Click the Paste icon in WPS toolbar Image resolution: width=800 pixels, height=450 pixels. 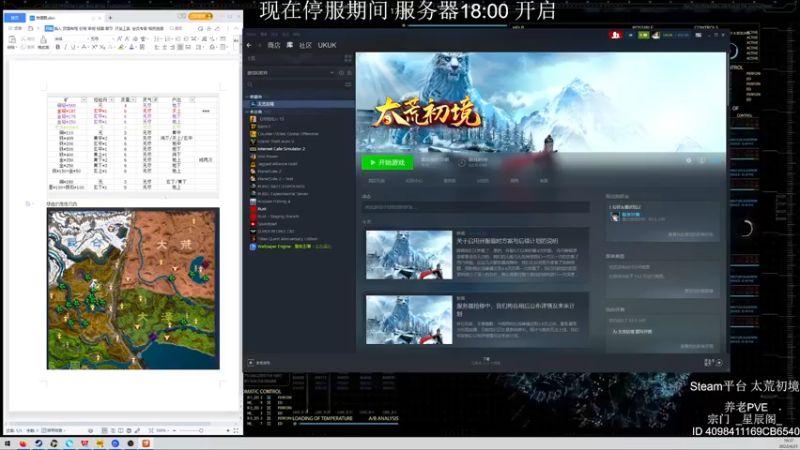pos(12,41)
